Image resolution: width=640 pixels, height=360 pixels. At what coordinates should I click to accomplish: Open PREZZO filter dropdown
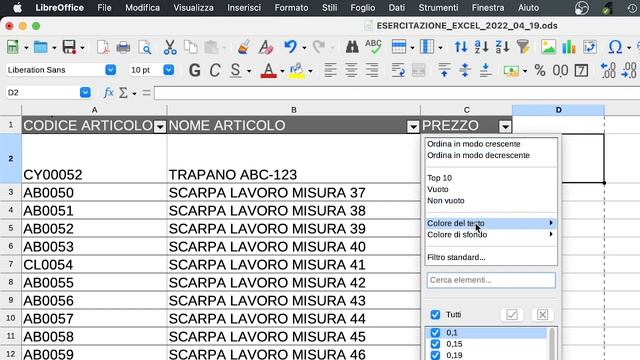click(505, 127)
